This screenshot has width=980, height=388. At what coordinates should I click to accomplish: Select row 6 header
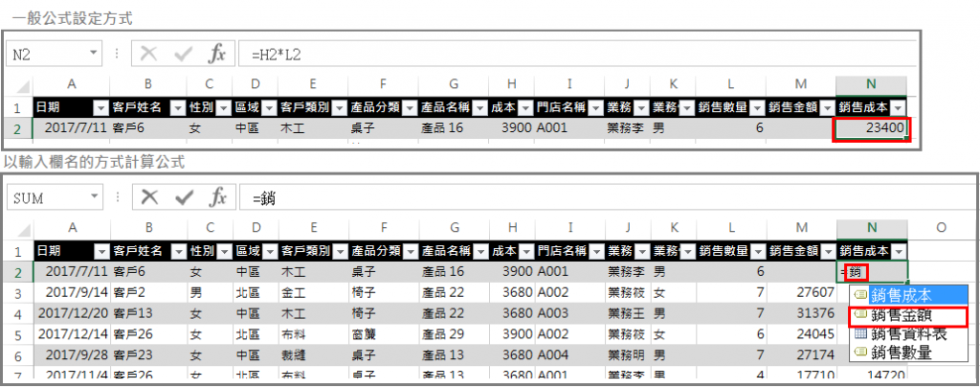coord(18,355)
